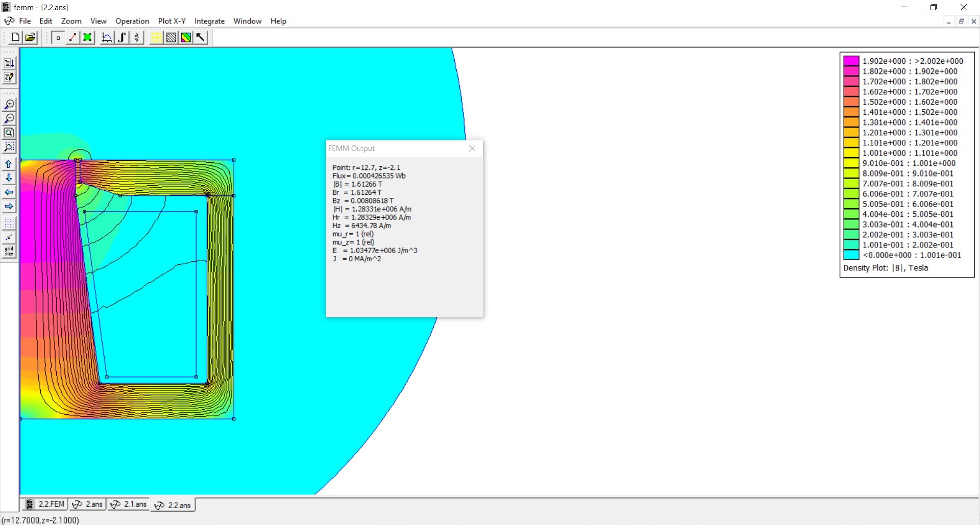This screenshot has width=980, height=525.
Task: Switch to 2.2.ans tab
Action: point(173,505)
